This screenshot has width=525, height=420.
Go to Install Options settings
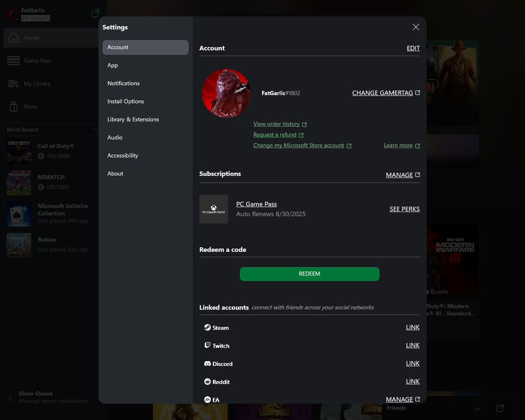pyautogui.click(x=146, y=102)
